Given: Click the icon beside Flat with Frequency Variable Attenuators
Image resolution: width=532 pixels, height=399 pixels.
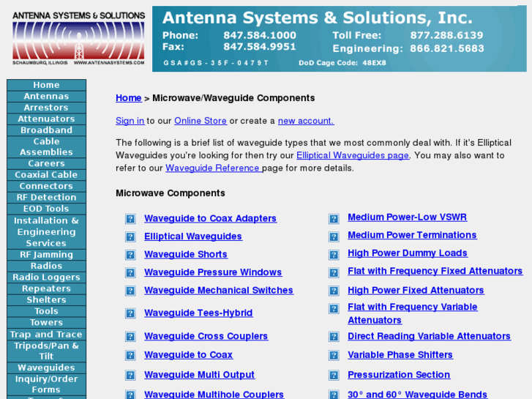Looking at the screenshot, I should click(x=334, y=309).
